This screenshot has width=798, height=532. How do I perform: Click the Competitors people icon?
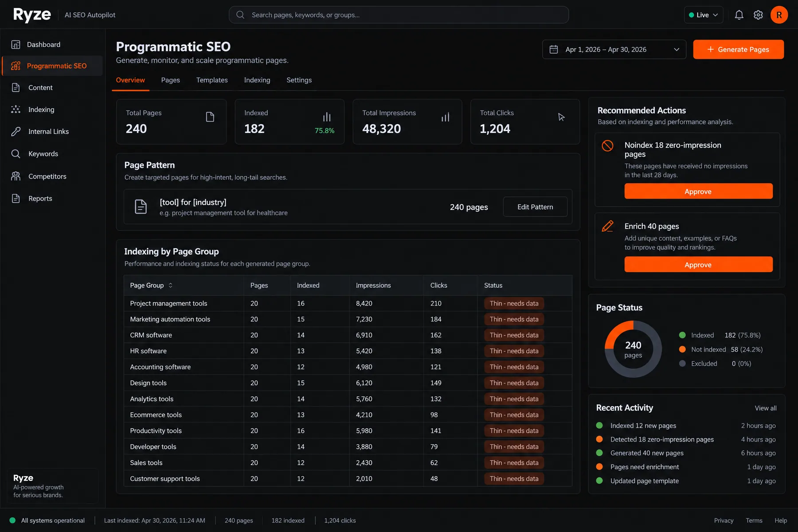coord(16,176)
